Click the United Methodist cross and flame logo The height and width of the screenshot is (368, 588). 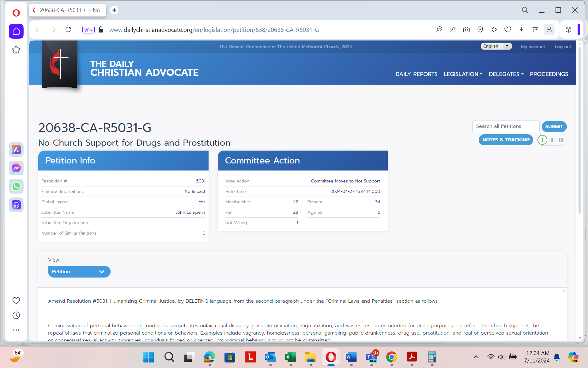point(59,64)
